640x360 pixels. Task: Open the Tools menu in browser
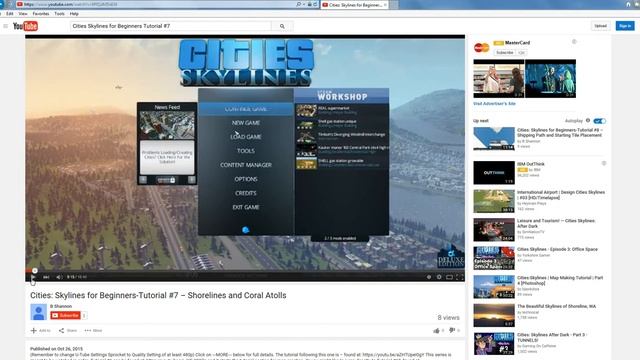60,14
